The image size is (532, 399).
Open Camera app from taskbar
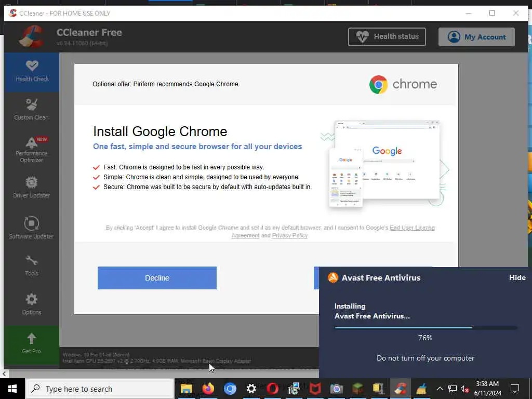(x=336, y=389)
